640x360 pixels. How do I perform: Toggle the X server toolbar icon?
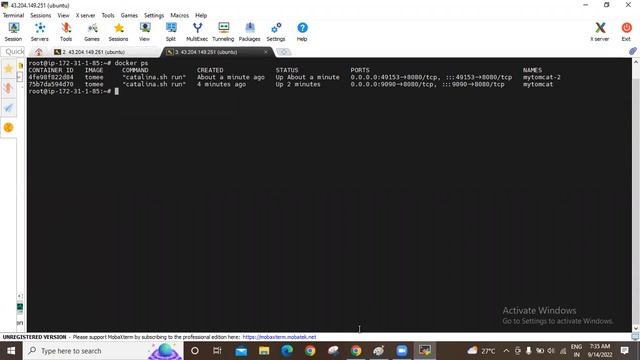[600, 32]
